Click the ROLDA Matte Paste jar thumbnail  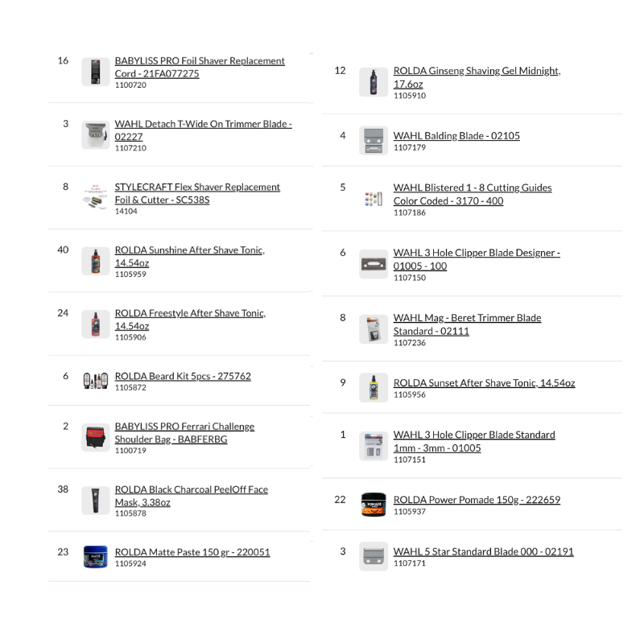[95, 556]
